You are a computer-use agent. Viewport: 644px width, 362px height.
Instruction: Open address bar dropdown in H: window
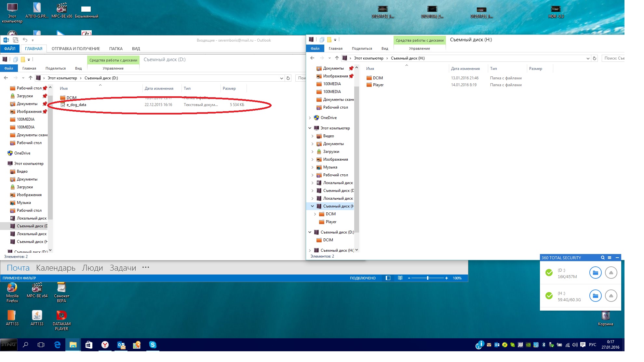[x=588, y=58]
